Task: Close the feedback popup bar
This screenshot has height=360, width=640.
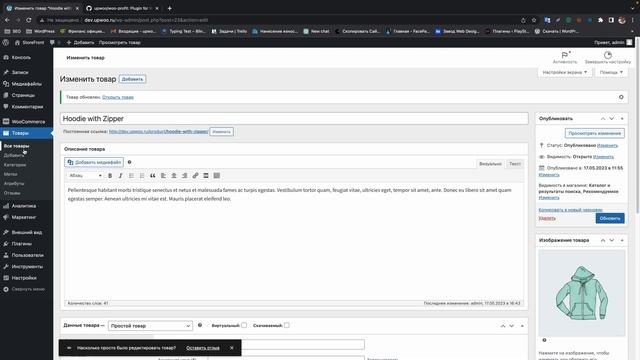Action: click(x=231, y=348)
